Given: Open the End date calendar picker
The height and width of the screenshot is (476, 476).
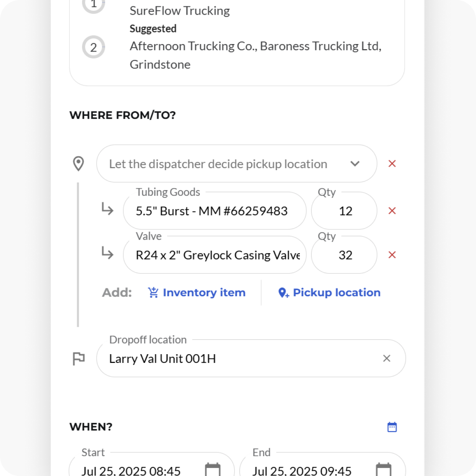Looking at the screenshot, I should [x=384, y=470].
